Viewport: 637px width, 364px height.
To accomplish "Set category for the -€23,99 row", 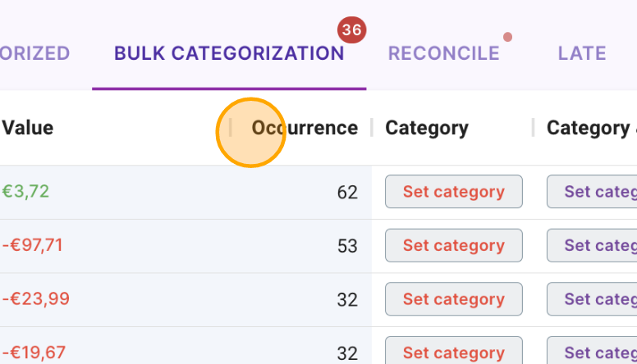I will coord(453,299).
